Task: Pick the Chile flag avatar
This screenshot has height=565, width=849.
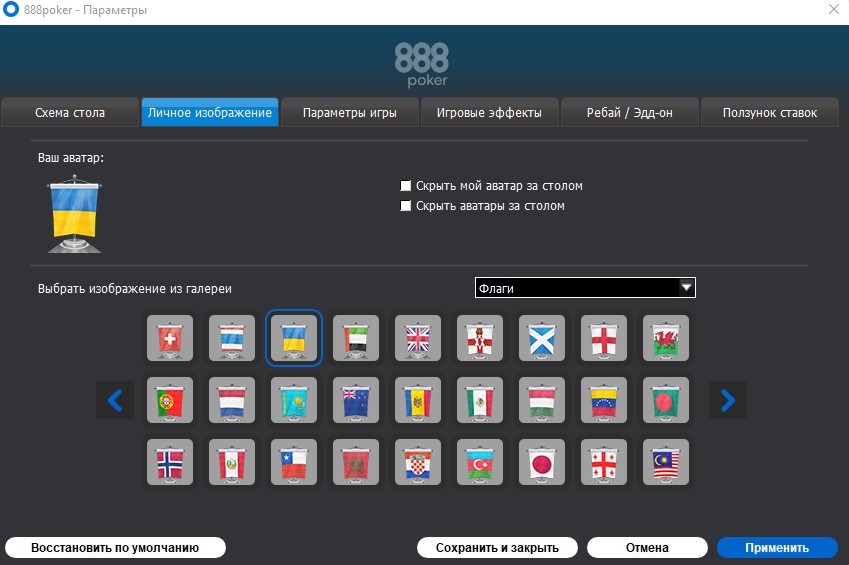Action: [x=294, y=462]
